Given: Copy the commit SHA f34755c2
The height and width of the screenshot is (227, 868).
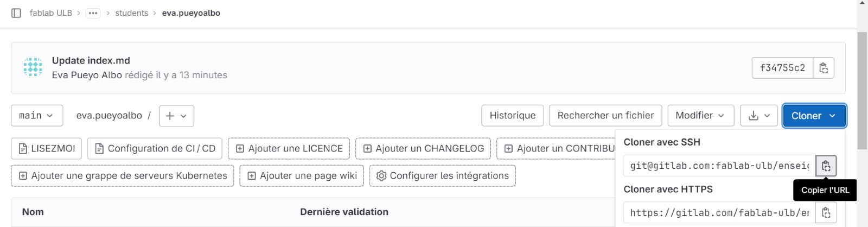Looking at the screenshot, I should [824, 68].
